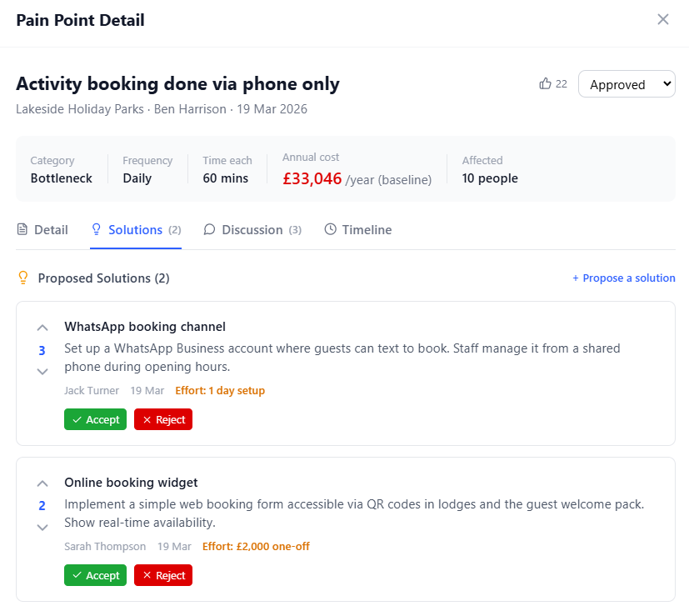Click the Online booking widget title

131,483
